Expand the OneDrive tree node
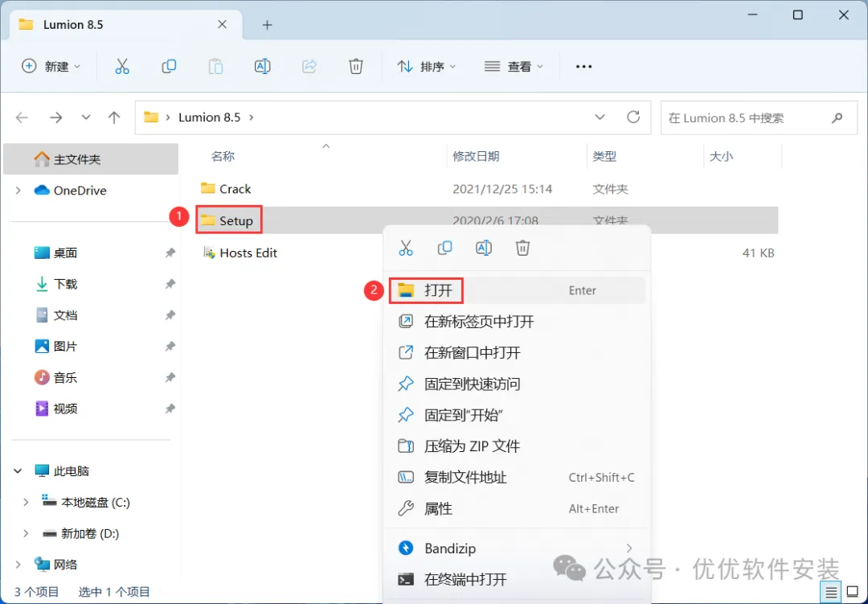 [18, 191]
